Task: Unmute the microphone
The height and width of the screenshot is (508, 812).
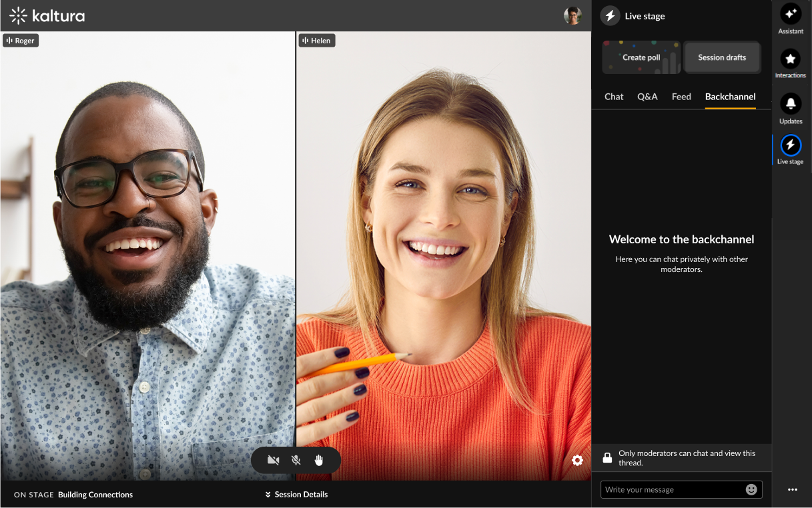Action: 296,460
